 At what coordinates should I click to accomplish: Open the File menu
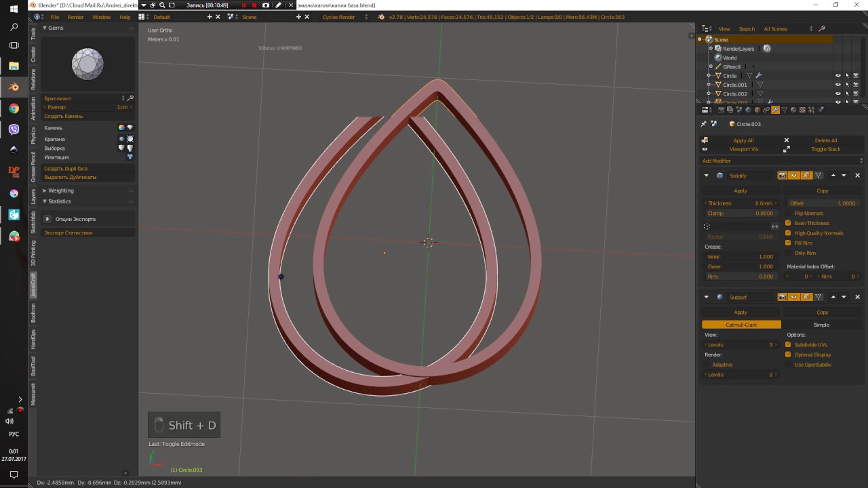[54, 17]
